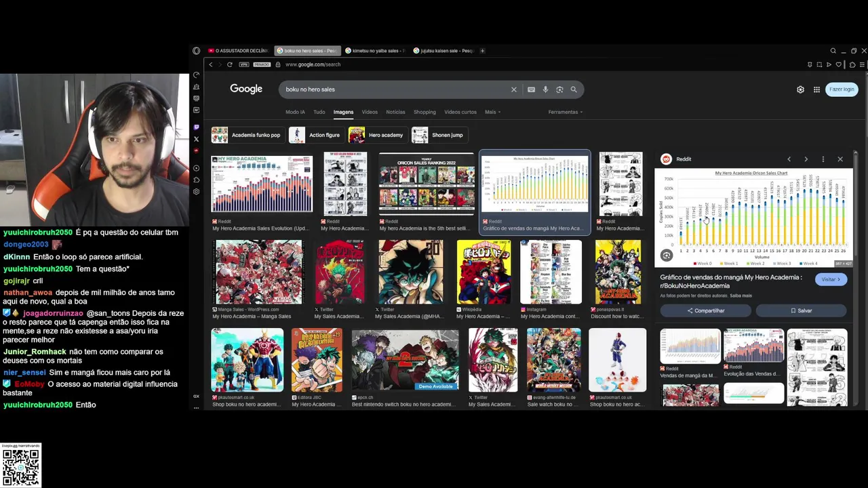Open the 'Demo Available' Nintendo Switch image

[405, 360]
